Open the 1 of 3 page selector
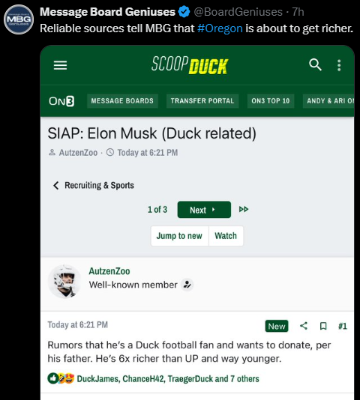 pyautogui.click(x=157, y=210)
